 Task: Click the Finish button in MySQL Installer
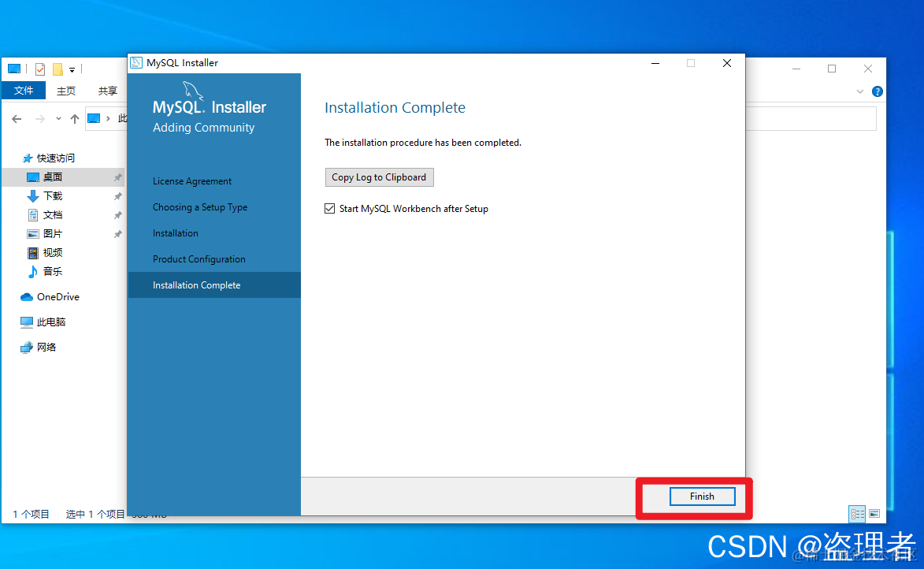coord(702,496)
